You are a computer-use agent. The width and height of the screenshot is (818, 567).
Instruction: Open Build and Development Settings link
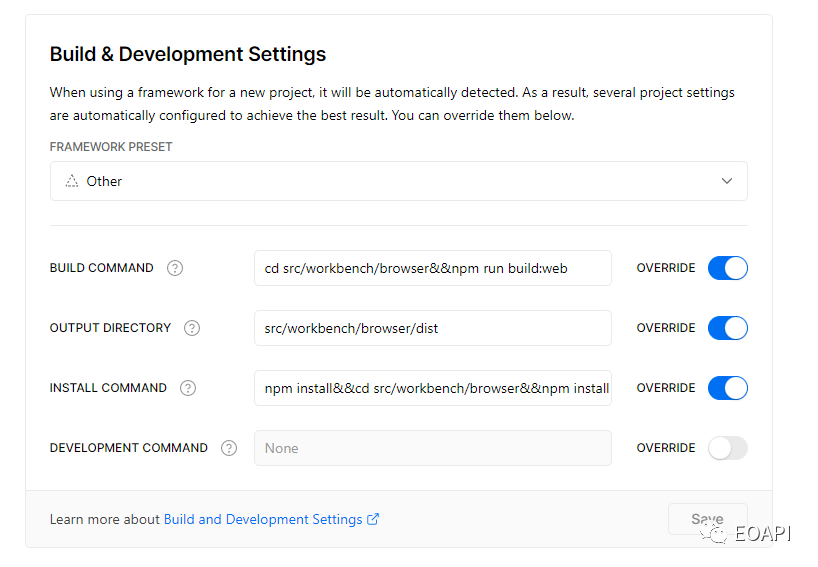coord(263,520)
